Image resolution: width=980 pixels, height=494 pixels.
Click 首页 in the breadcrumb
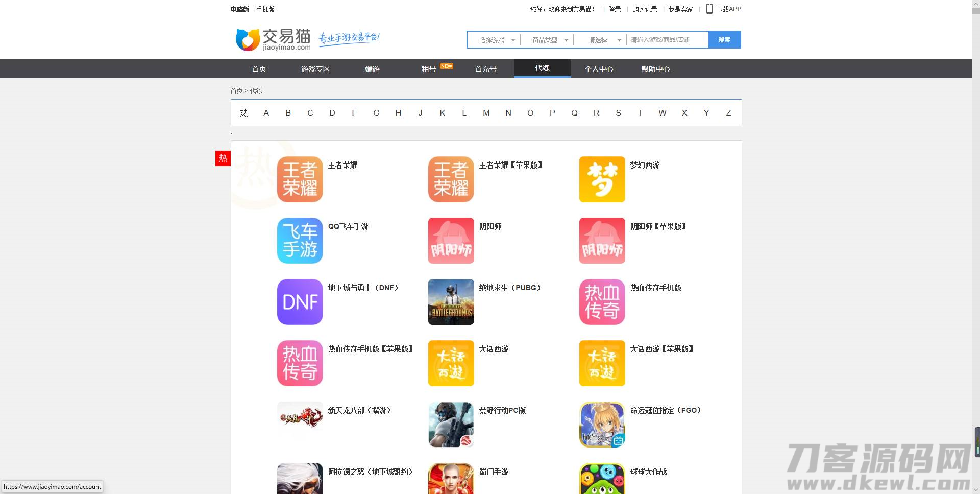[x=236, y=91]
